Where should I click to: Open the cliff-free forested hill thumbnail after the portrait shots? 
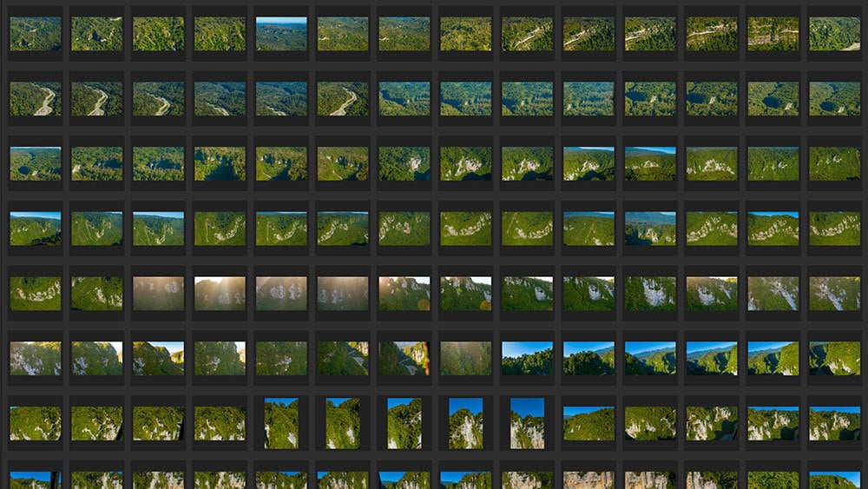point(589,424)
